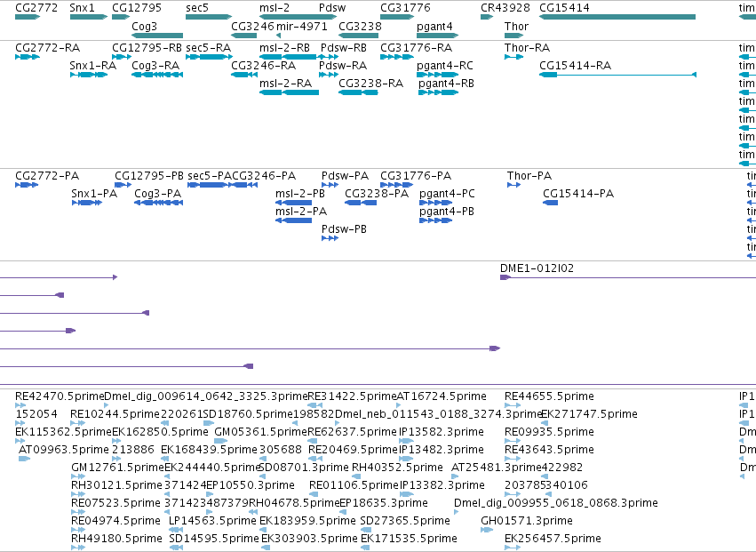The width and height of the screenshot is (756, 552).
Task: Click the msl-2-PA protein feature
Action: pyautogui.click(x=294, y=220)
